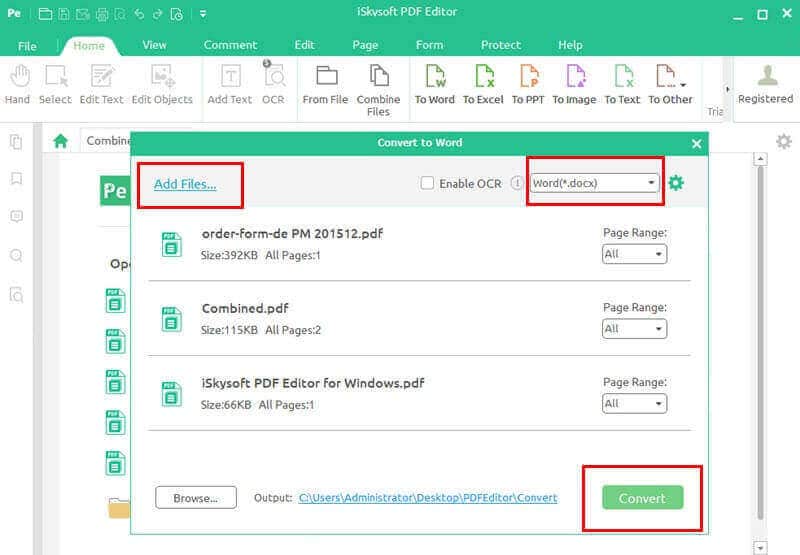Open the Help tab
The image size is (800, 555).
[570, 45]
